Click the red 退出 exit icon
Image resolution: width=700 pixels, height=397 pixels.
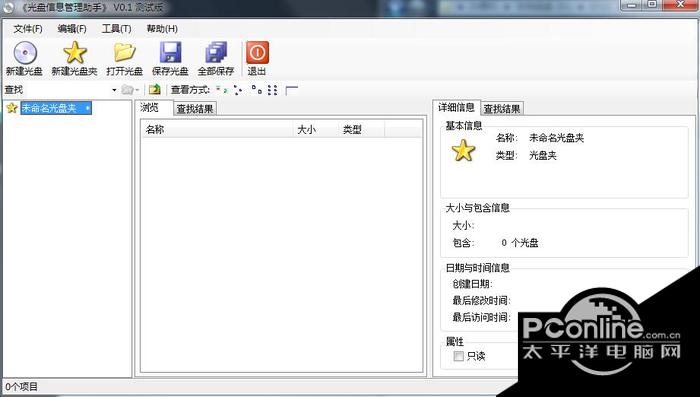pos(257,53)
